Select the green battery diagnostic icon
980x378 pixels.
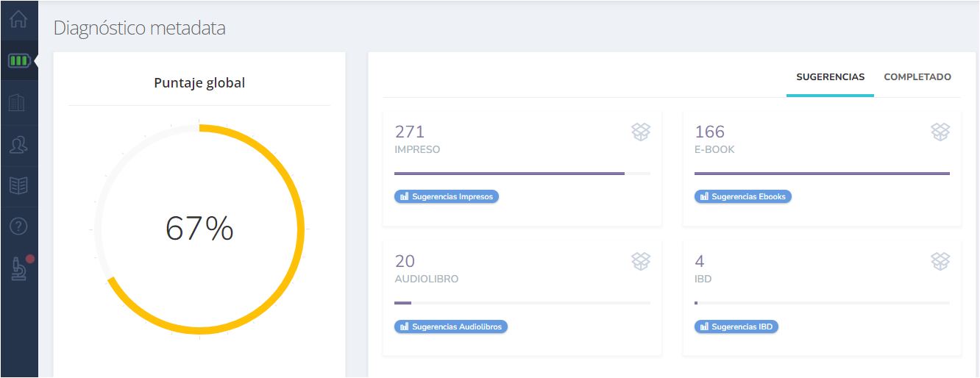(x=18, y=60)
